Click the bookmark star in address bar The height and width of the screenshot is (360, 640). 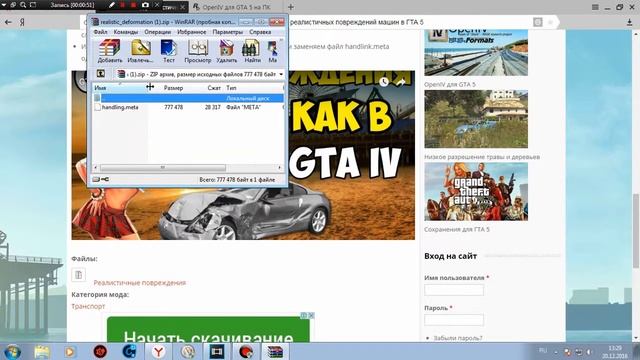pos(551,22)
